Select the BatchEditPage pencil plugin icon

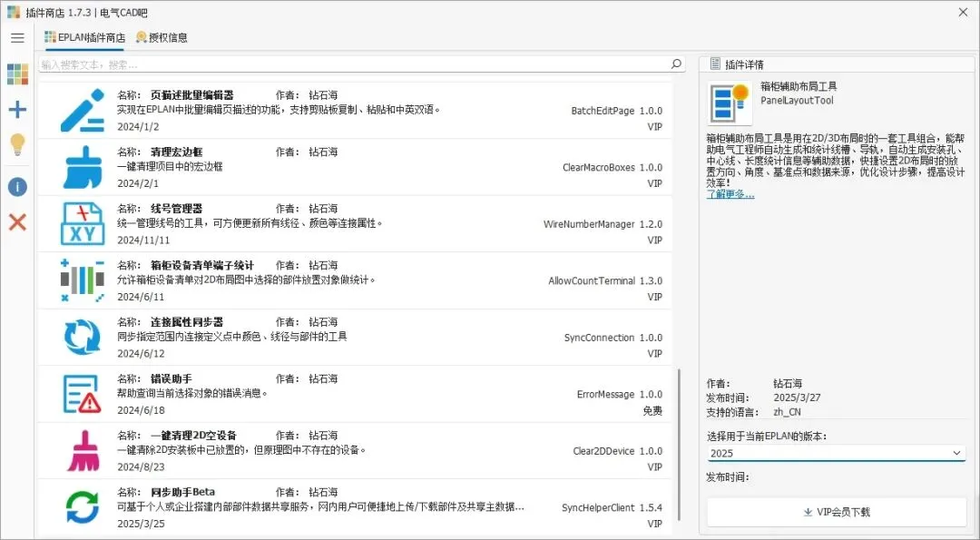83,110
